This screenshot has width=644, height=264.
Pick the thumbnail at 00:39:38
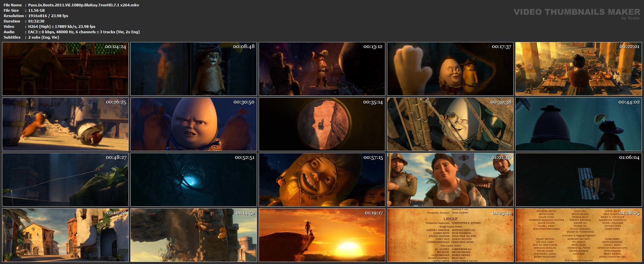tap(450, 124)
